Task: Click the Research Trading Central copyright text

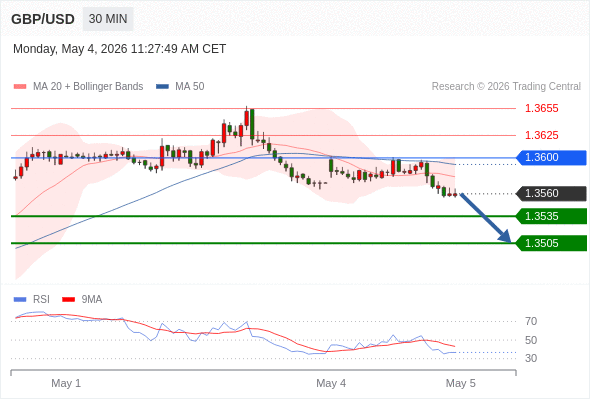Action: 506,87
